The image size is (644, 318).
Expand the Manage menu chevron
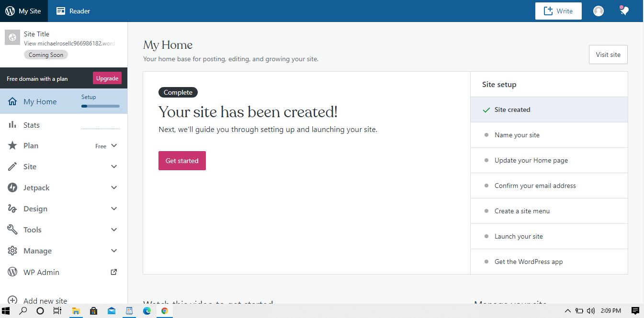pos(114,251)
